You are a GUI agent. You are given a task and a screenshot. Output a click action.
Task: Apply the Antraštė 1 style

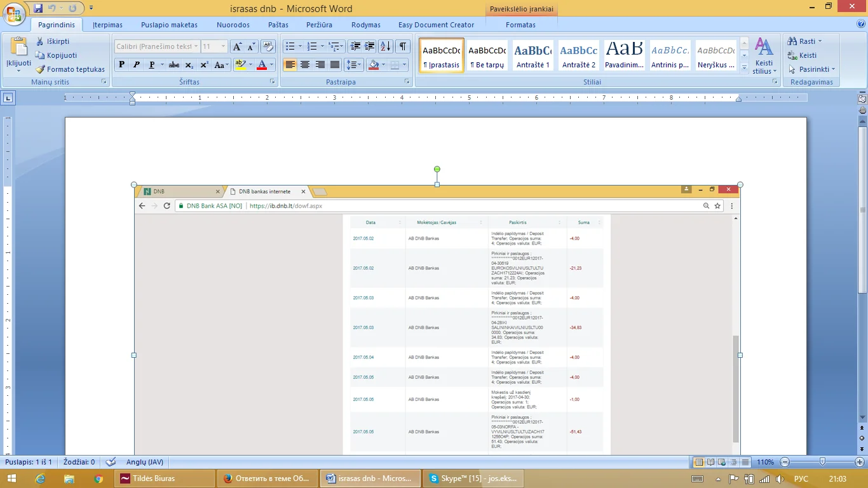tap(532, 55)
